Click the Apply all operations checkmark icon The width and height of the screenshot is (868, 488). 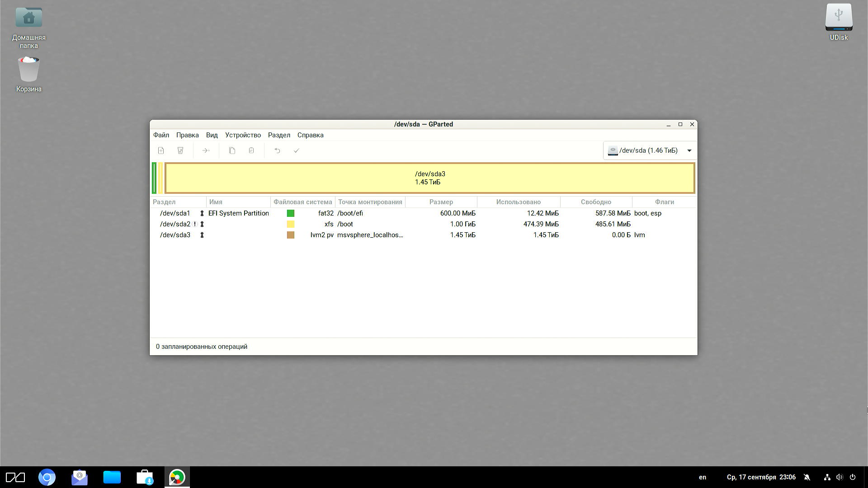(x=297, y=150)
